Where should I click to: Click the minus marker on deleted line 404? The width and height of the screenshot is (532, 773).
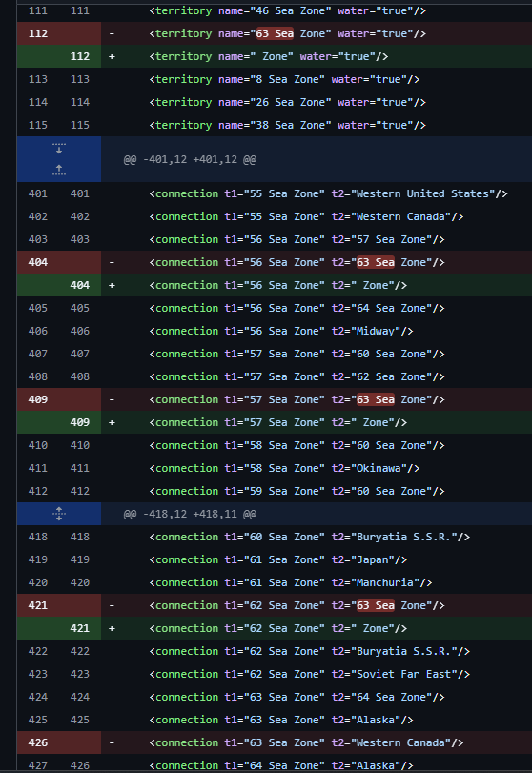tap(112, 262)
